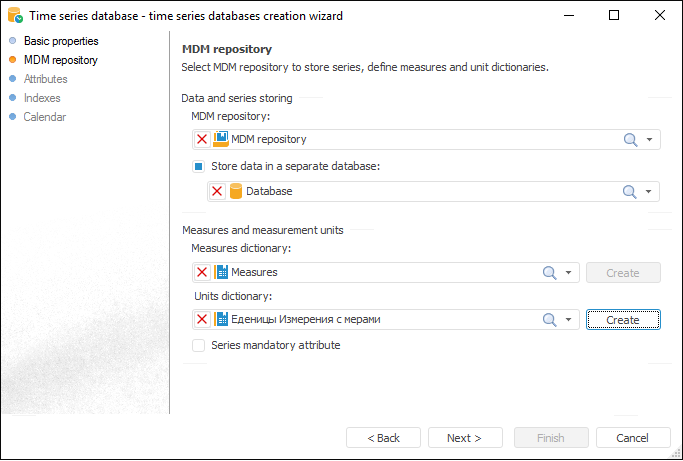683x461 pixels.
Task: Toggle Store data in a separate database
Action: pyautogui.click(x=199, y=166)
